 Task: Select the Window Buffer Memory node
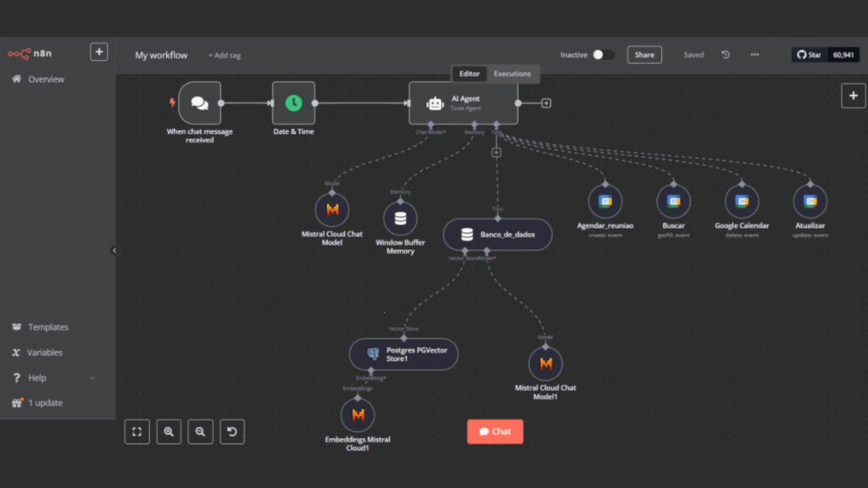click(400, 219)
